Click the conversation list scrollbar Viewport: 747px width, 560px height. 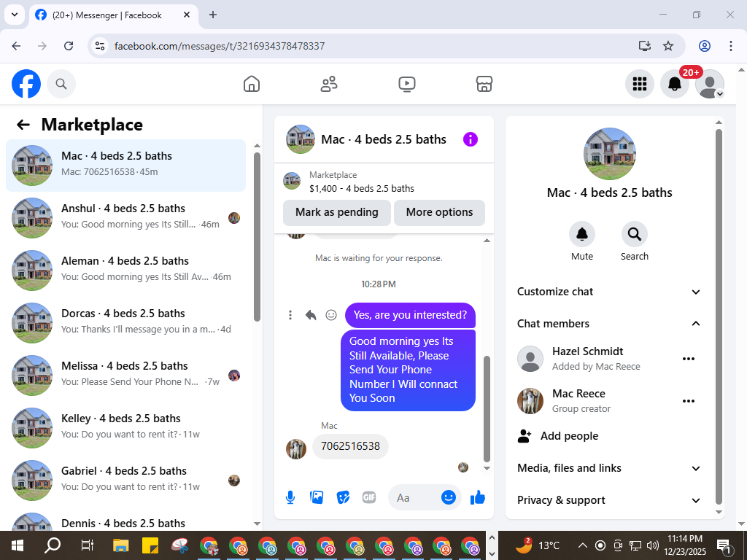click(x=258, y=237)
